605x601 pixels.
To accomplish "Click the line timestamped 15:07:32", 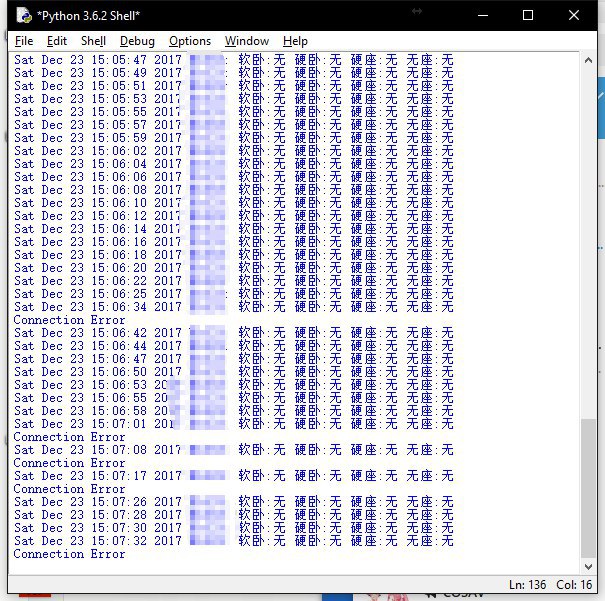I will tap(98, 541).
